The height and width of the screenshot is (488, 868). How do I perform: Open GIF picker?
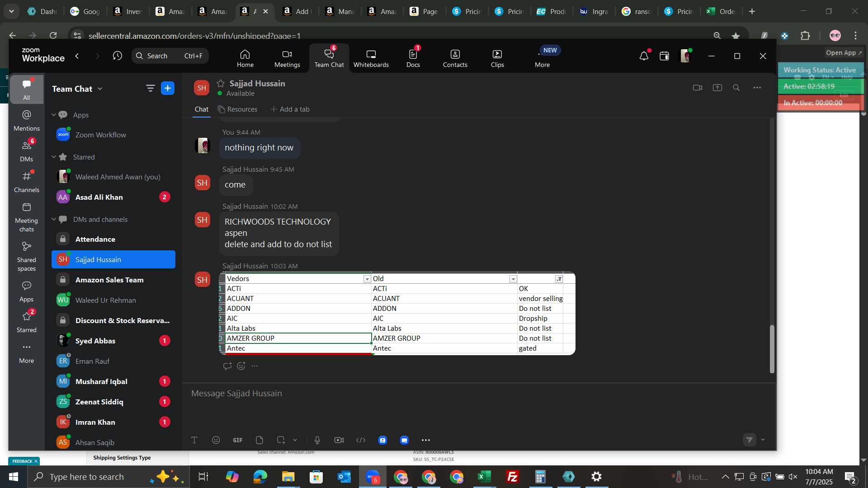tap(238, 440)
